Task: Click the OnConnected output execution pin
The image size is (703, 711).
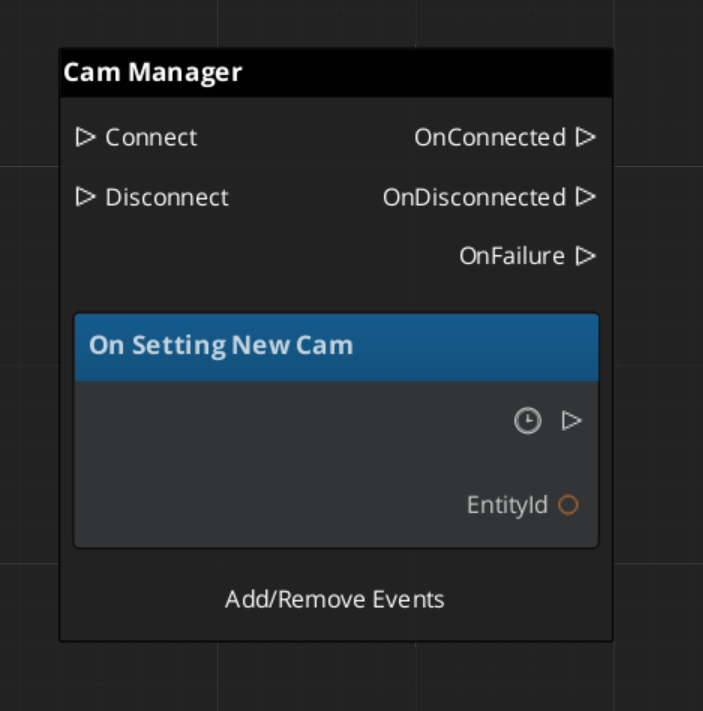Action: point(586,137)
